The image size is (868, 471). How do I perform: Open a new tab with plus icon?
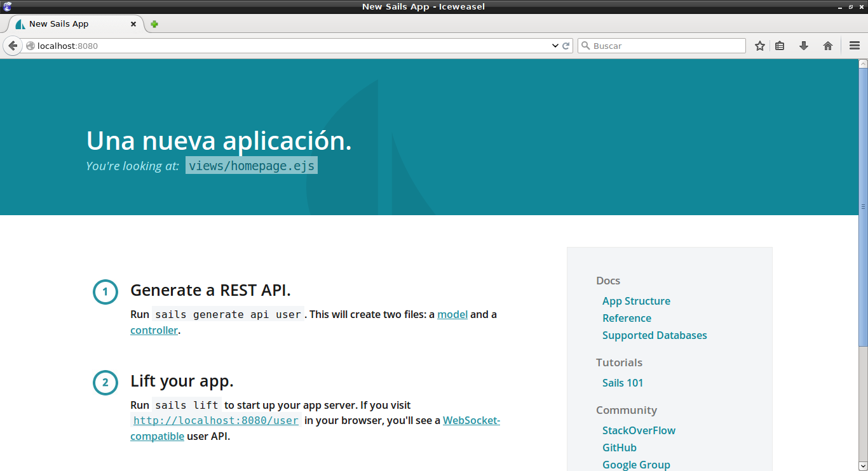point(154,24)
